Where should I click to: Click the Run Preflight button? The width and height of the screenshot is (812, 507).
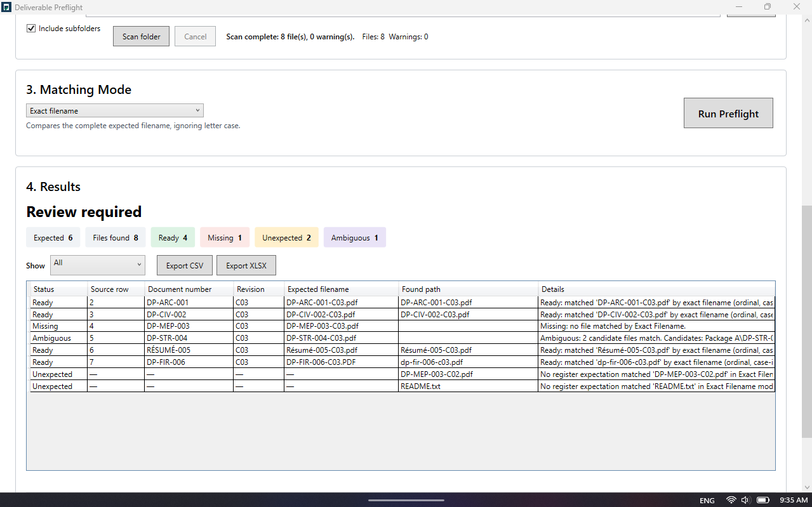point(728,114)
